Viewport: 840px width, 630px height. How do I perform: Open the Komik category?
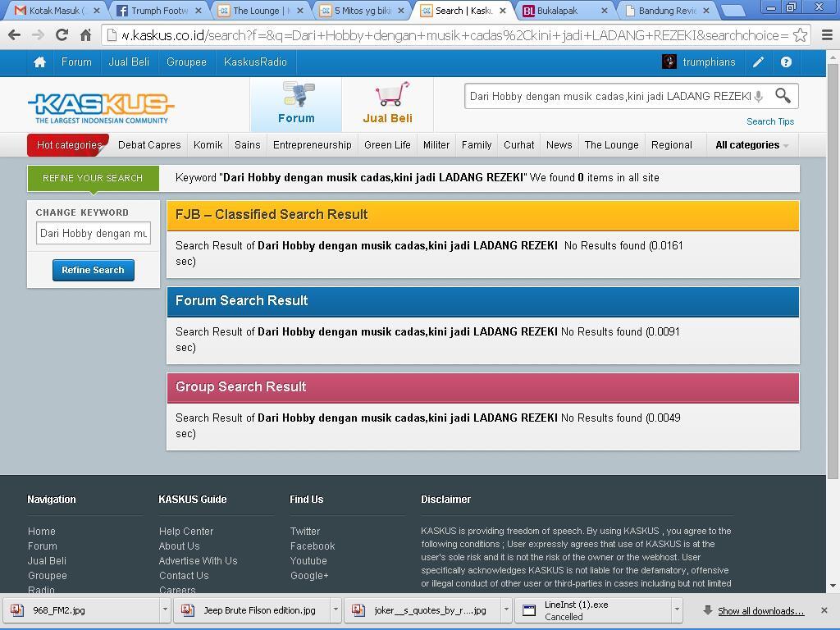208,145
